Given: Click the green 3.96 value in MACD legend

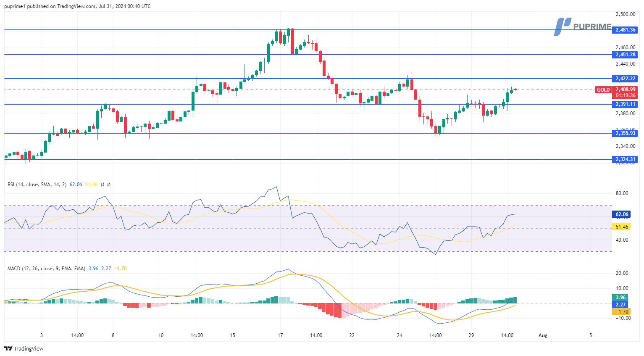Looking at the screenshot, I should [x=93, y=269].
